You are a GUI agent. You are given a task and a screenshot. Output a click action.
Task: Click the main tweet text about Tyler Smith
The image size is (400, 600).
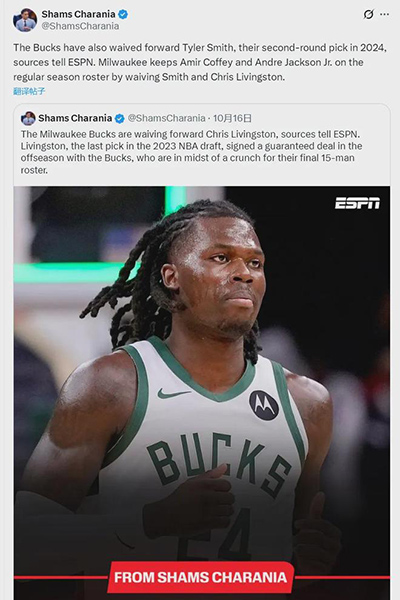pyautogui.click(x=200, y=62)
